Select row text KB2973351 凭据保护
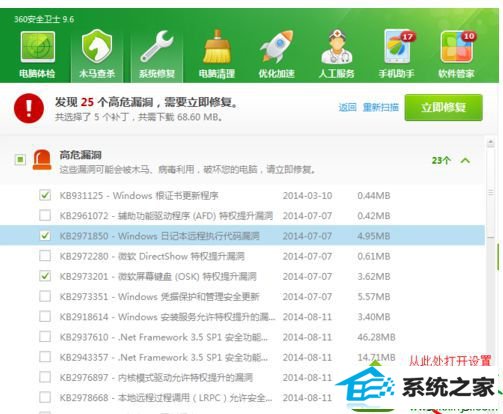 [x=159, y=296]
